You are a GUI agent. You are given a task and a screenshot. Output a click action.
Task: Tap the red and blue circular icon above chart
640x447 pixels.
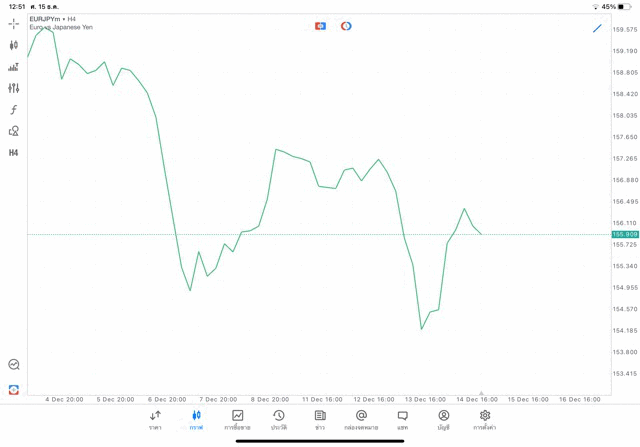click(x=346, y=26)
